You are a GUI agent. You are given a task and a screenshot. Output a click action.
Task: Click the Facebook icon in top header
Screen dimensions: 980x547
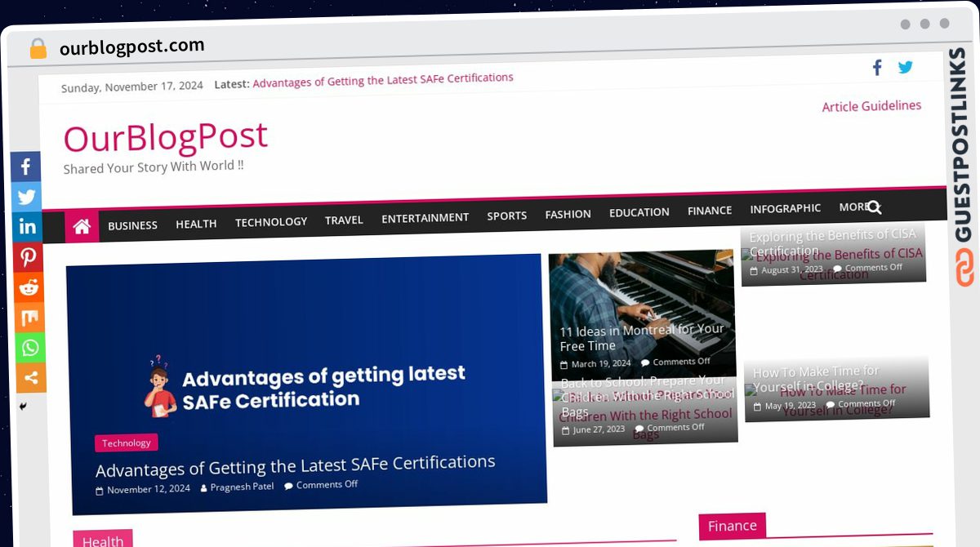(x=877, y=68)
